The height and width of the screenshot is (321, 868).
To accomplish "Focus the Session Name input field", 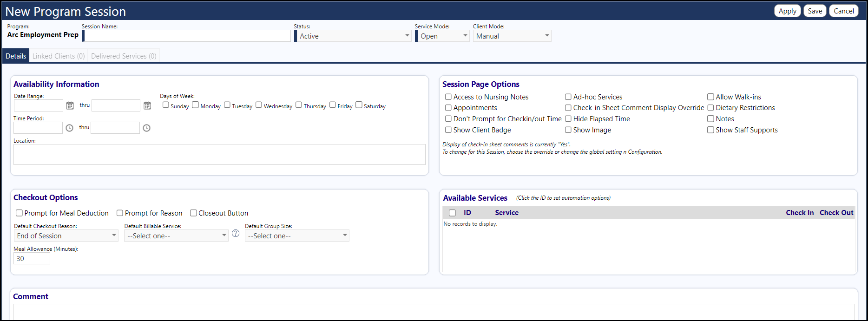I will tap(187, 36).
